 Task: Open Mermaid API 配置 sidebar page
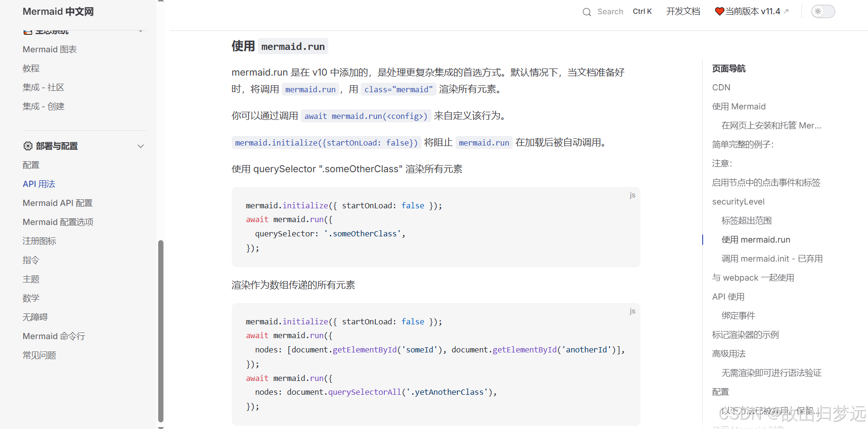click(x=57, y=203)
